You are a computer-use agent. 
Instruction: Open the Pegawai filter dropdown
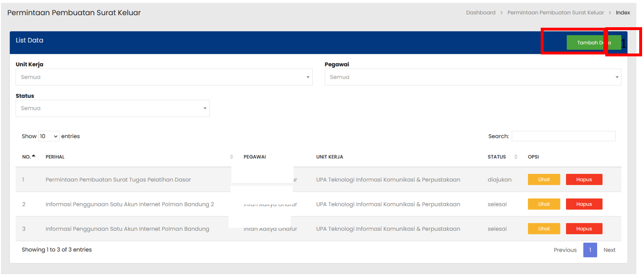472,77
